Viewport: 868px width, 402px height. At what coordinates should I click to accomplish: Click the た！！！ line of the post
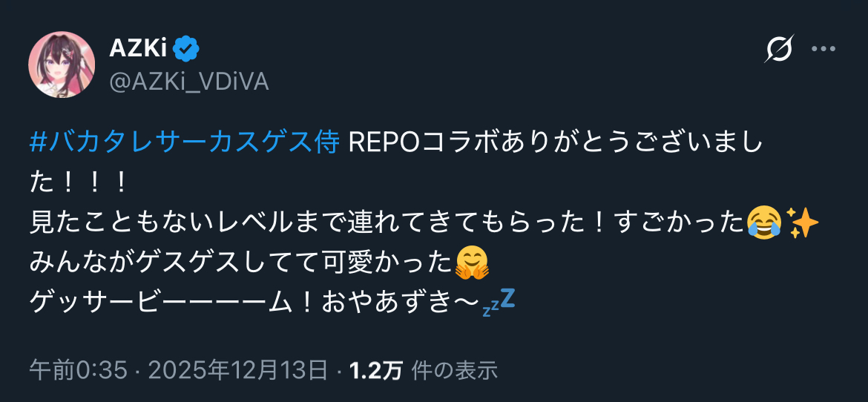[x=79, y=183]
